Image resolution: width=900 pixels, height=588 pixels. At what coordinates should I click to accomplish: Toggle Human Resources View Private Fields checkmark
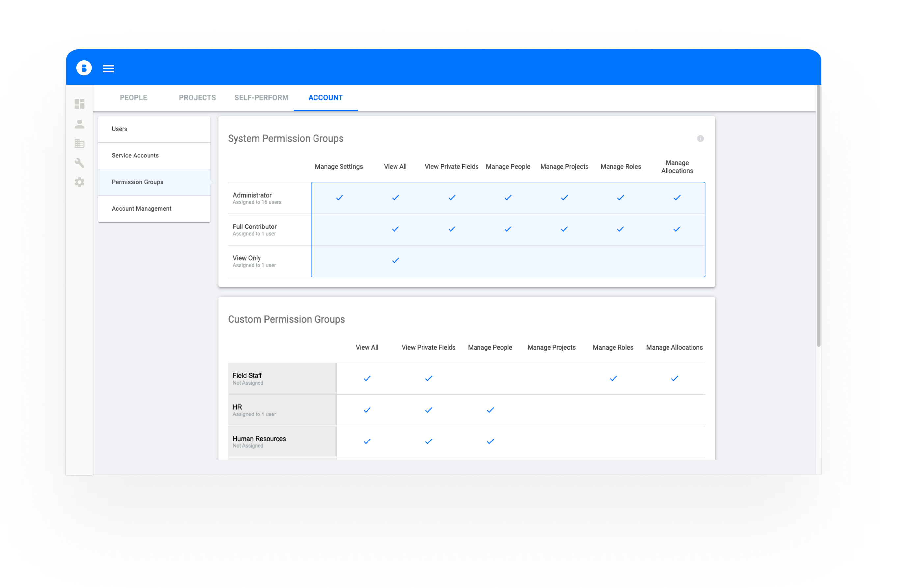tap(428, 441)
